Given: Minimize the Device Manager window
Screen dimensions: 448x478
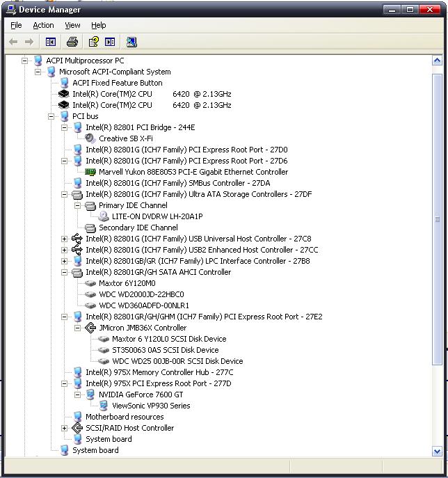Looking at the screenshot, I should (392, 10).
